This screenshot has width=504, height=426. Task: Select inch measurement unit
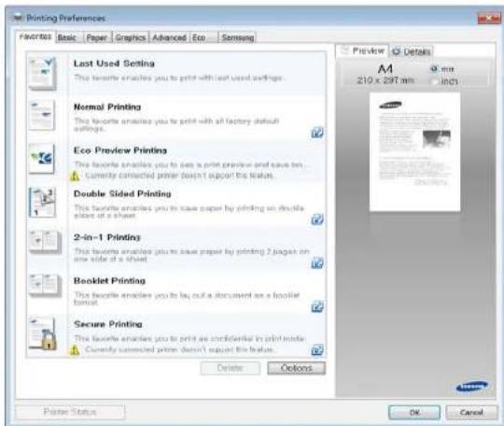434,81
